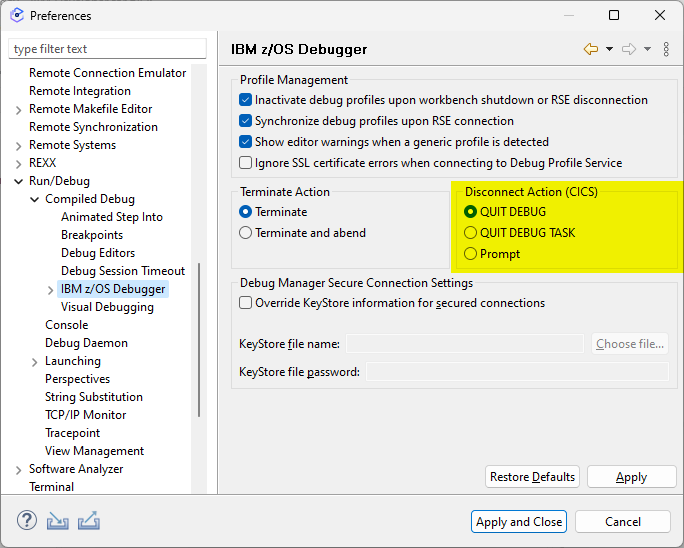Select the Terminate radio button
Screen dimensions: 684x548
pyautogui.click(x=246, y=212)
